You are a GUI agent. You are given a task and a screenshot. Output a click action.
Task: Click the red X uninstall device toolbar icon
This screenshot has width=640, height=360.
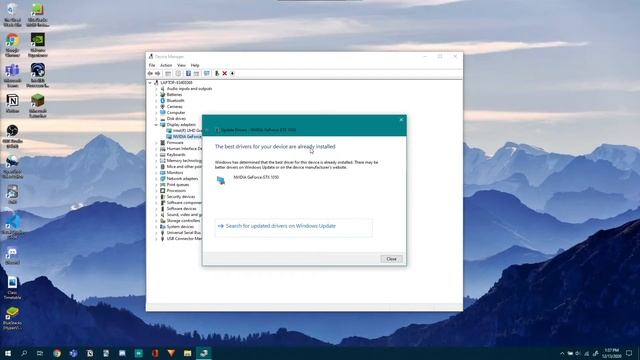tap(224, 73)
